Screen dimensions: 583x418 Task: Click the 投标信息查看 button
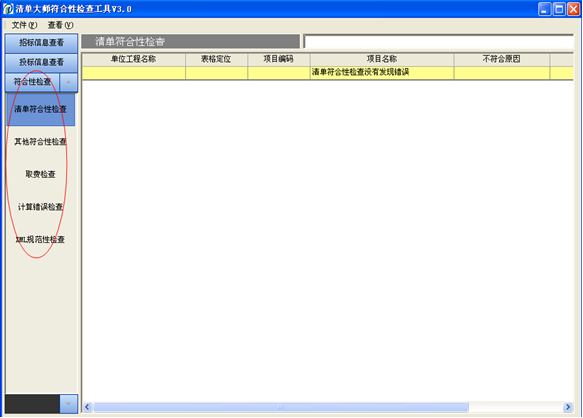41,62
